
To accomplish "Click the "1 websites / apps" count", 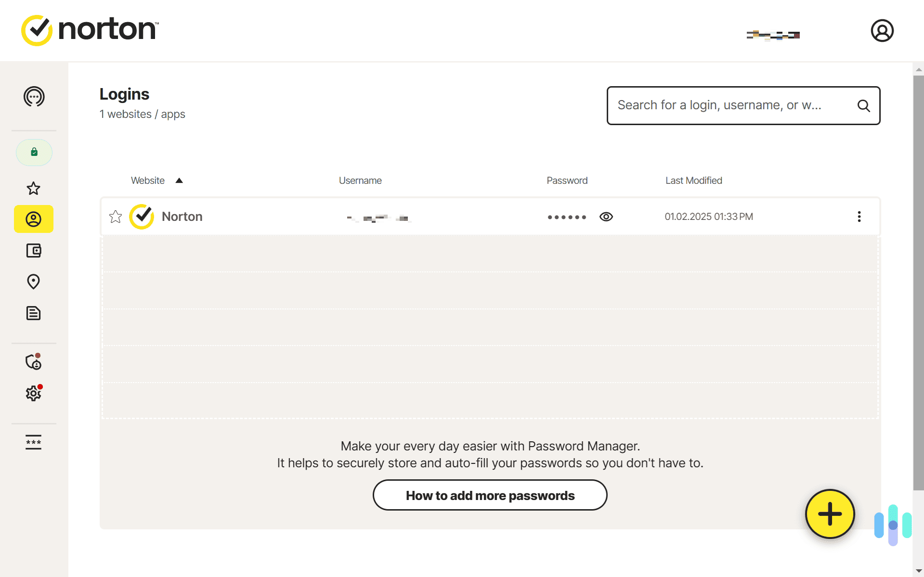I will 143,114.
